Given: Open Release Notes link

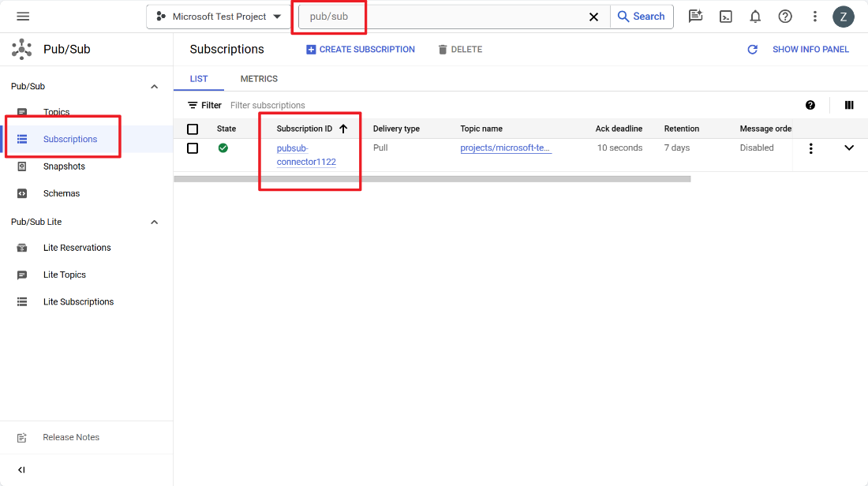Looking at the screenshot, I should click(x=71, y=437).
